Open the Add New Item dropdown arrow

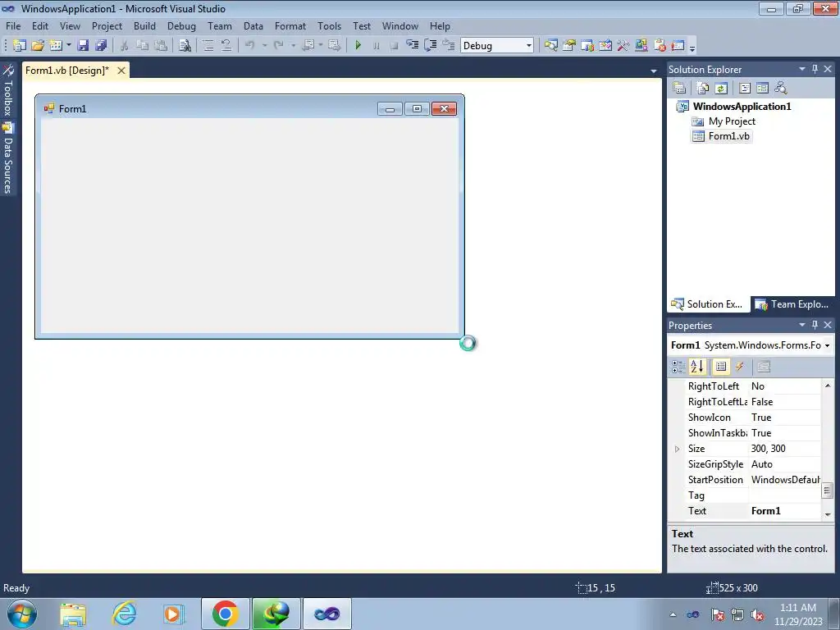pyautogui.click(x=69, y=46)
